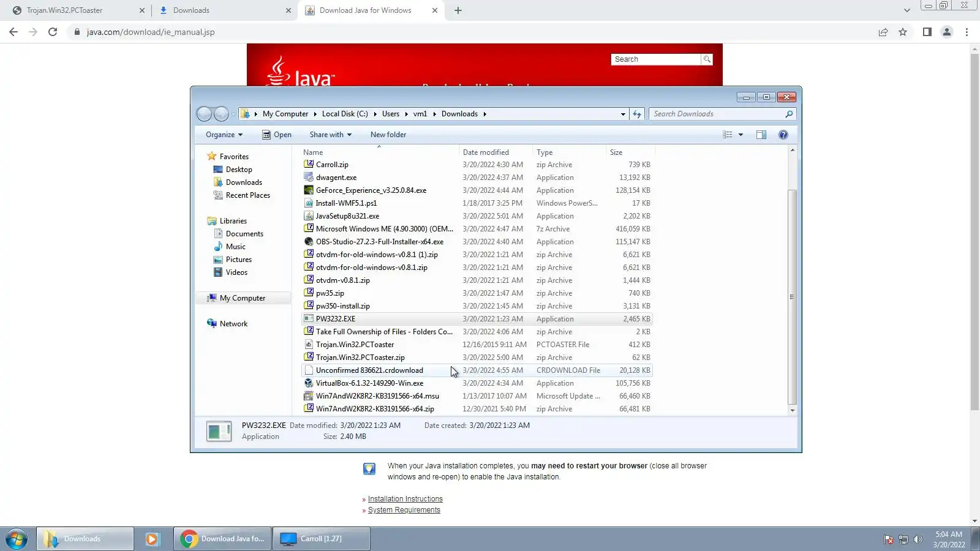Screen dimensions: 980x551
Task: Click the Download Java taskbar button
Action: coord(223,539)
